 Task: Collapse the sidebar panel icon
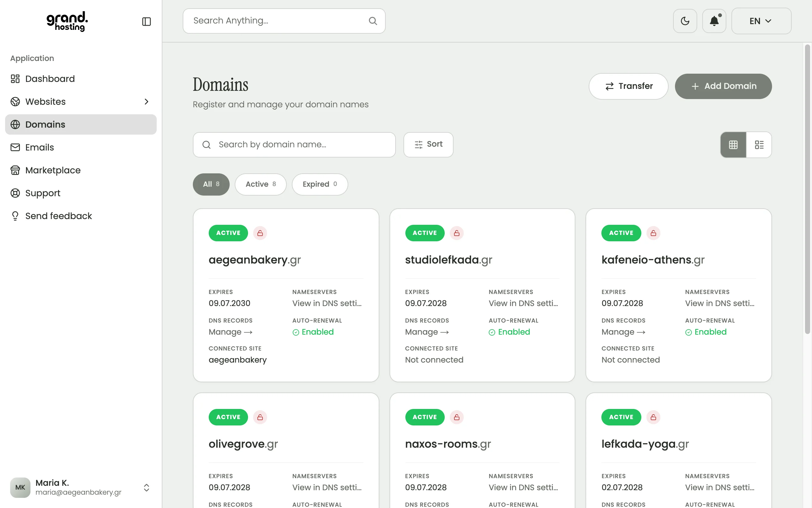coord(146,22)
